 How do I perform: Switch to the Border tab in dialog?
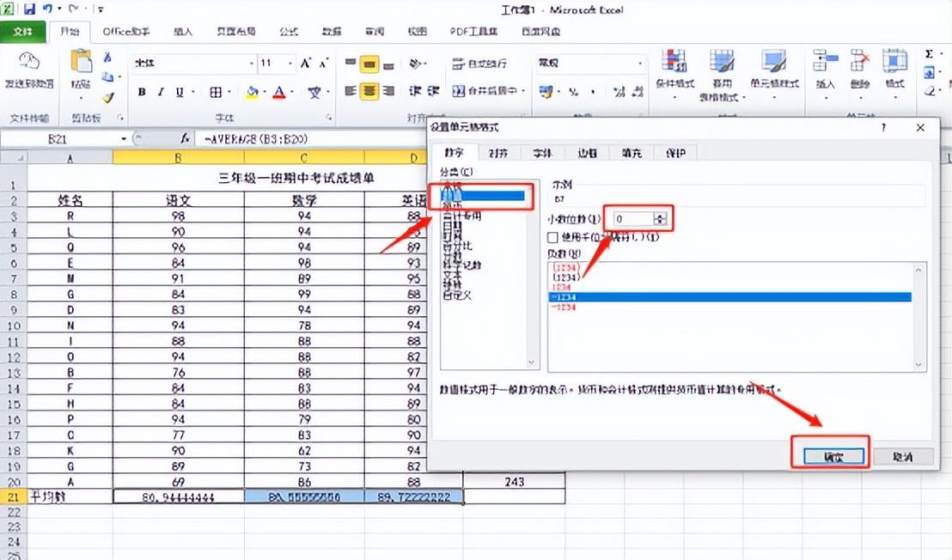tap(587, 153)
